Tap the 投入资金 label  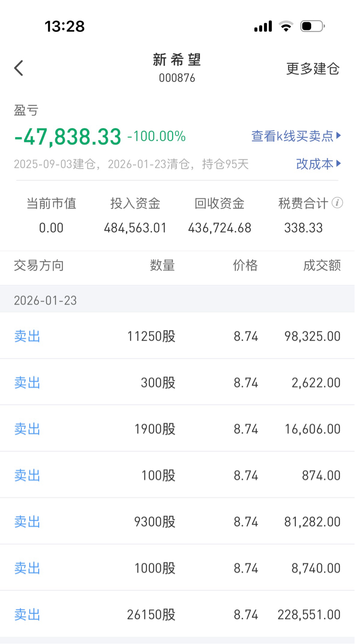pyautogui.click(x=135, y=203)
